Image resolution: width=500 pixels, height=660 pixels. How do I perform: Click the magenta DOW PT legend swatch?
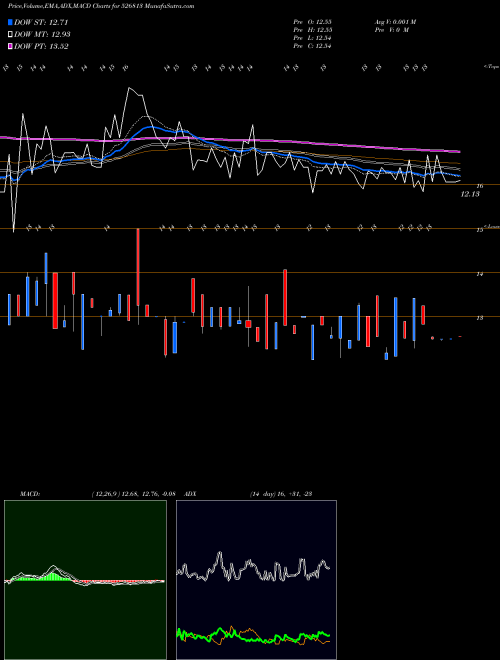pos(10,46)
